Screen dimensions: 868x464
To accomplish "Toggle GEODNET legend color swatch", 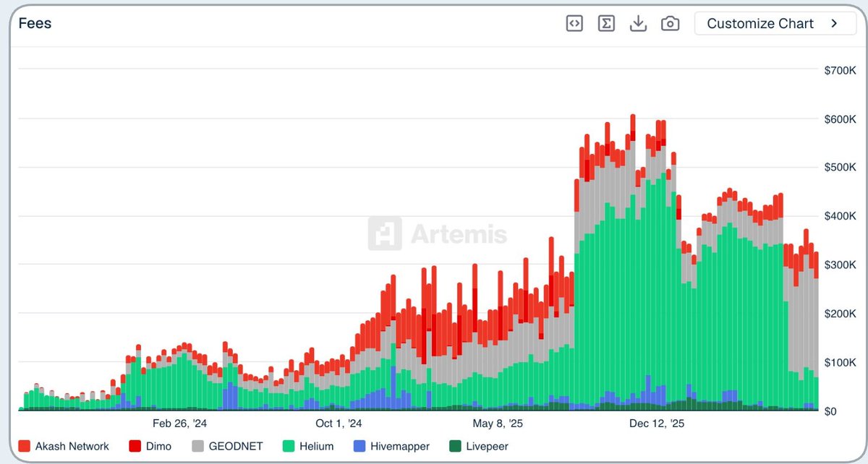I will click(198, 446).
